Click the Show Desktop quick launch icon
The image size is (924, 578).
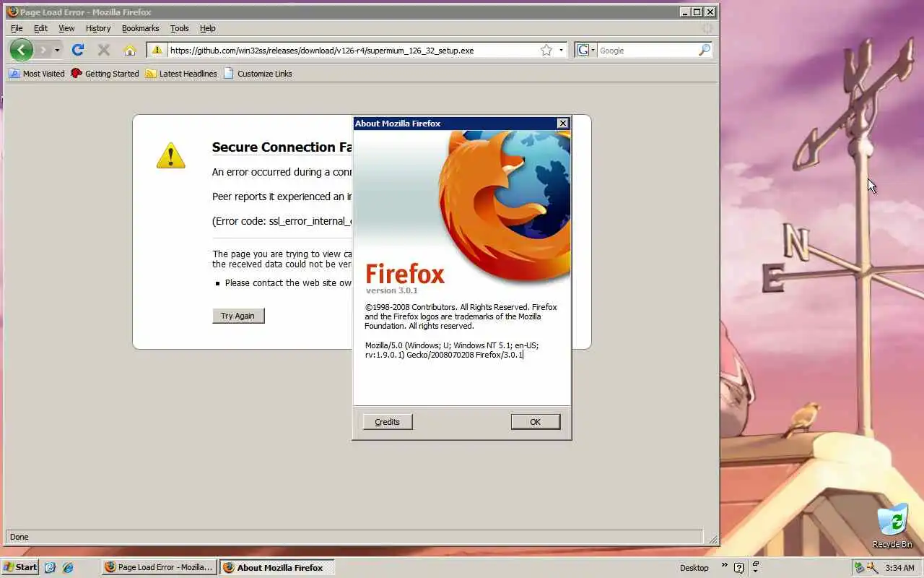click(50, 567)
